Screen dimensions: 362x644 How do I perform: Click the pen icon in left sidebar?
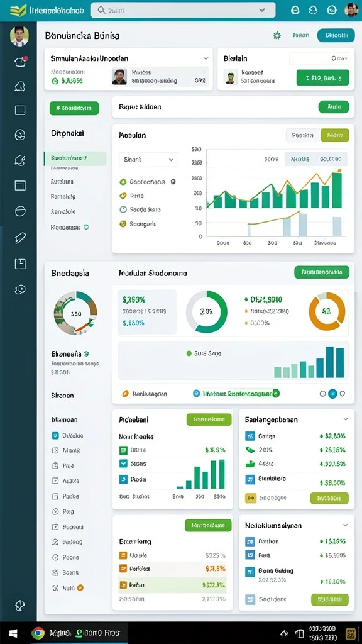(x=20, y=238)
